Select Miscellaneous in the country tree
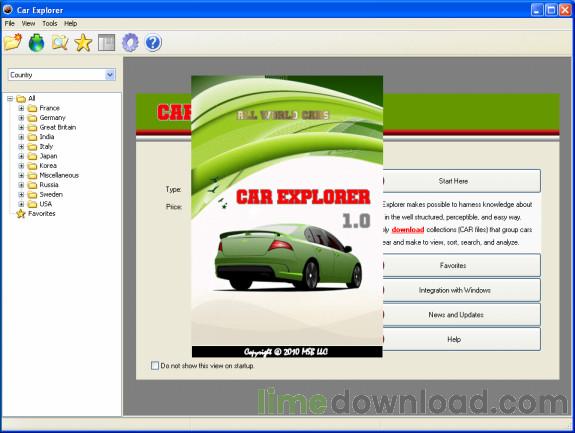Screen dimensions: 575x433 59,175
